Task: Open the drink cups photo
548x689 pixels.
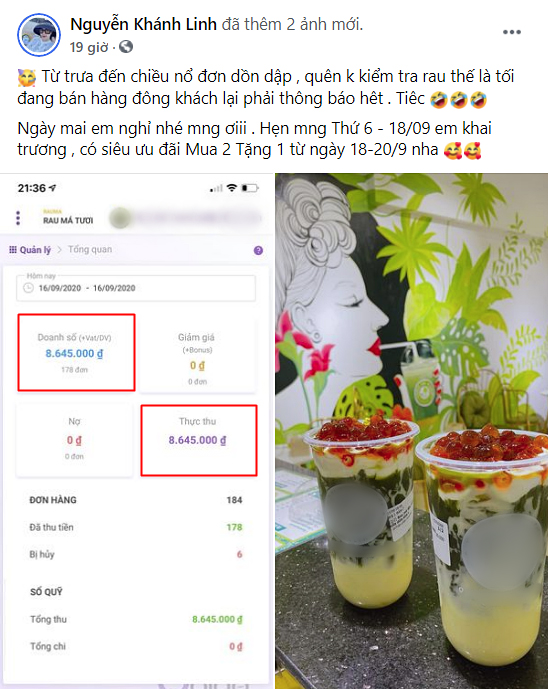Action: [x=411, y=431]
